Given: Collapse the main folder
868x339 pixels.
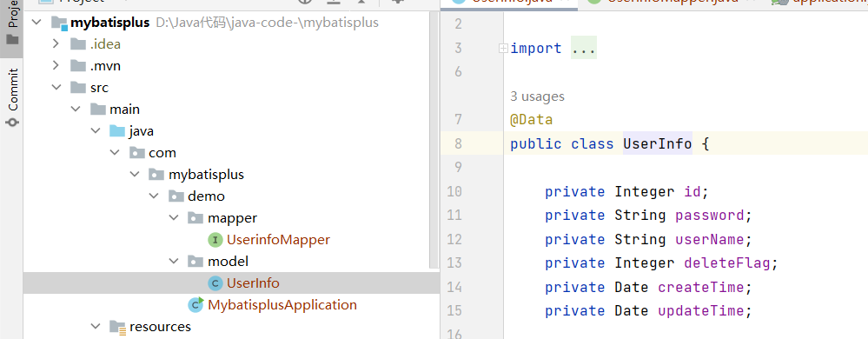Looking at the screenshot, I should coord(76,110).
